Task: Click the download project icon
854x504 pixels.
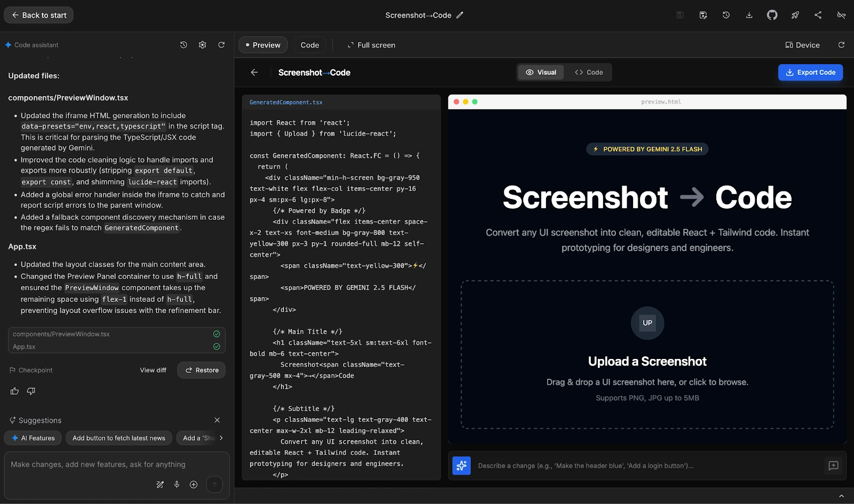Action: [x=749, y=15]
